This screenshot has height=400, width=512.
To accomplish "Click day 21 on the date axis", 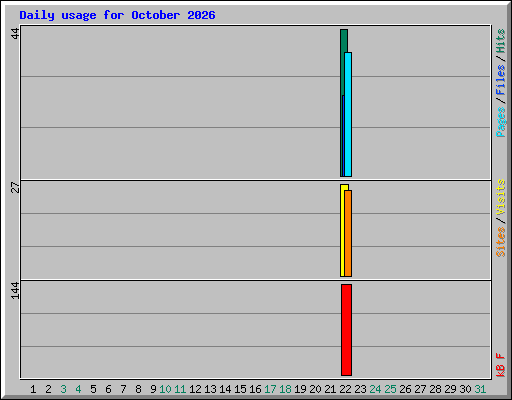I will pyautogui.click(x=330, y=389).
